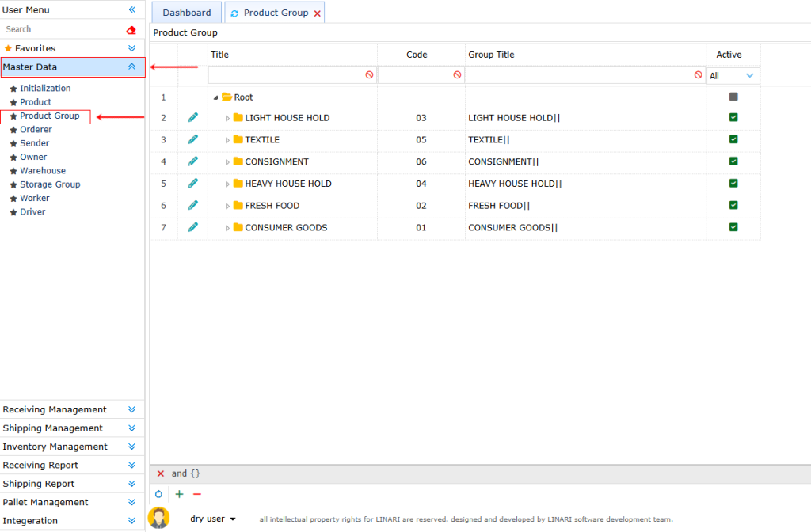Image resolution: width=811 pixels, height=532 pixels.
Task: Click the eraser icon next to the search box
Action: (x=131, y=28)
